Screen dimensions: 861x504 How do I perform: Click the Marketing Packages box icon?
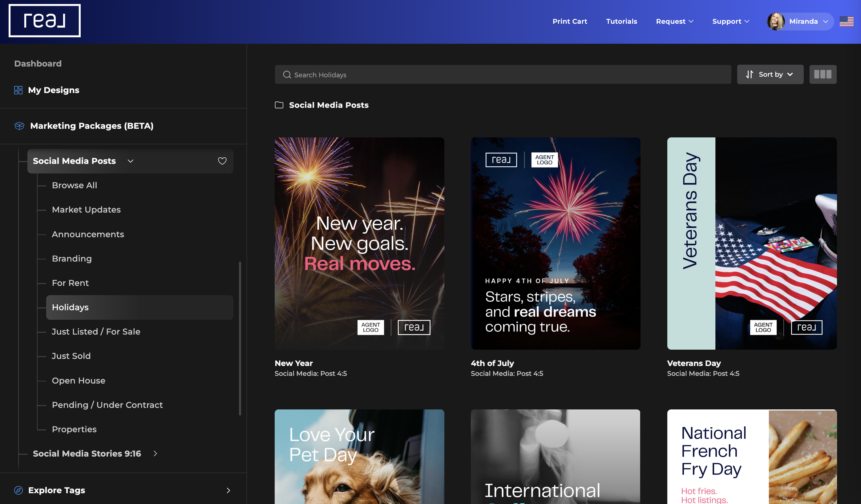[x=19, y=126]
